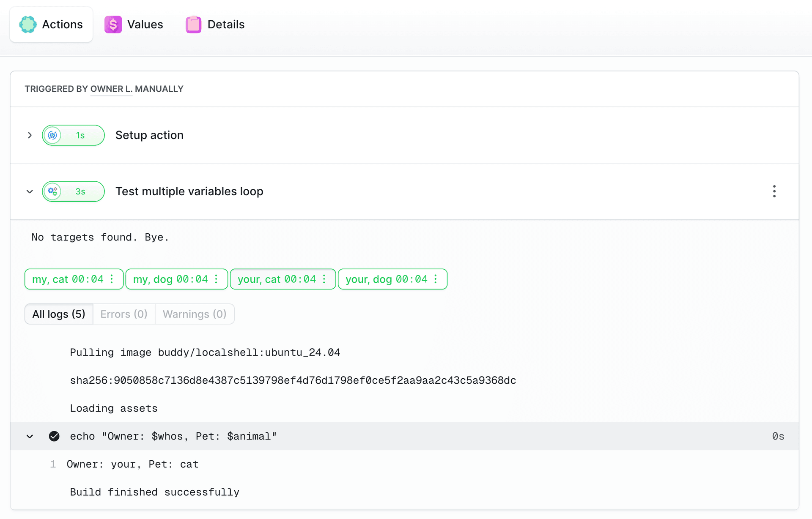The width and height of the screenshot is (812, 519).
Task: Expand the Setup action row
Action: [30, 135]
